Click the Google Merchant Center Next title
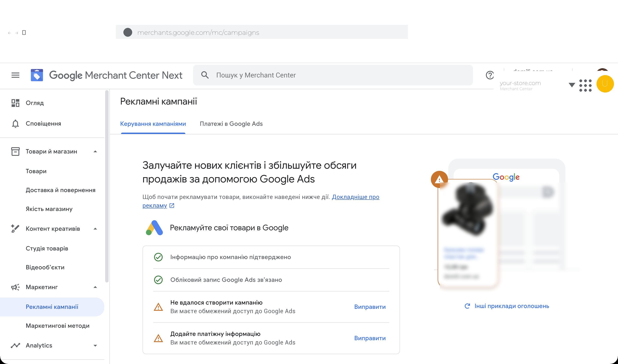 [115, 75]
